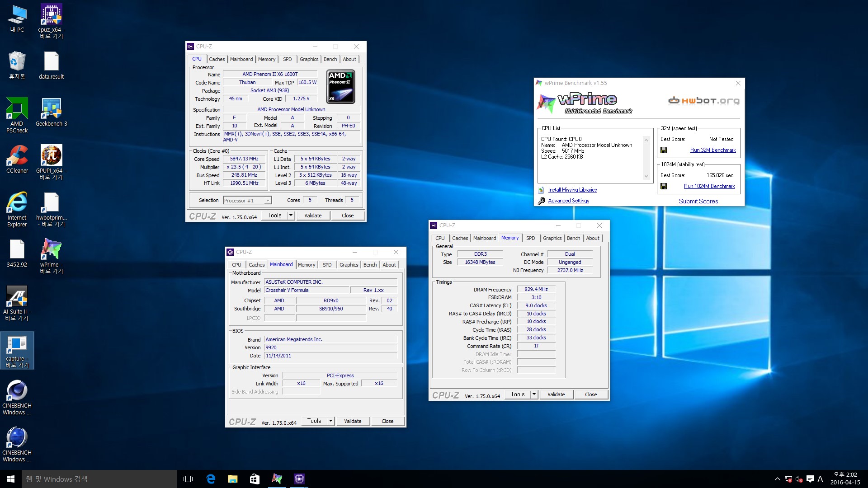Select the 3452.92 file icon
Image resolution: width=868 pixels, height=488 pixels.
(17, 253)
